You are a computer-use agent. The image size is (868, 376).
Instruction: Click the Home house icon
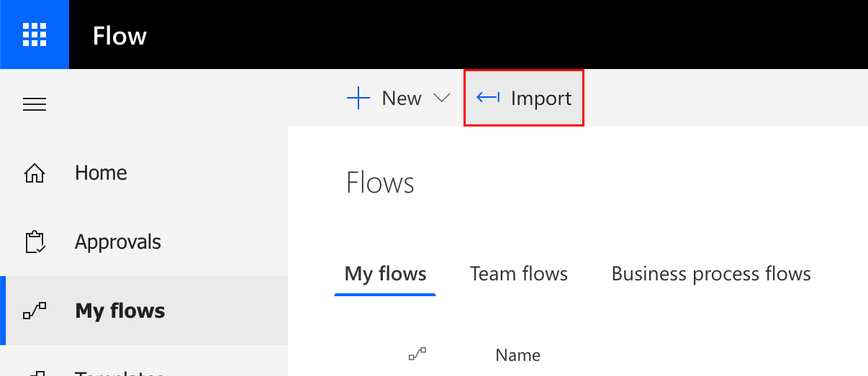(x=35, y=173)
